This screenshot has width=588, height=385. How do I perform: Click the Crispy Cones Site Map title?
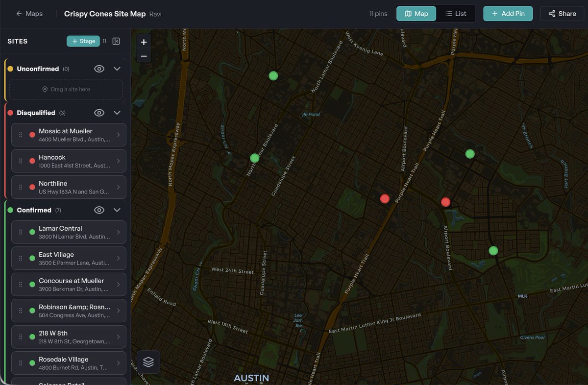[x=105, y=14]
